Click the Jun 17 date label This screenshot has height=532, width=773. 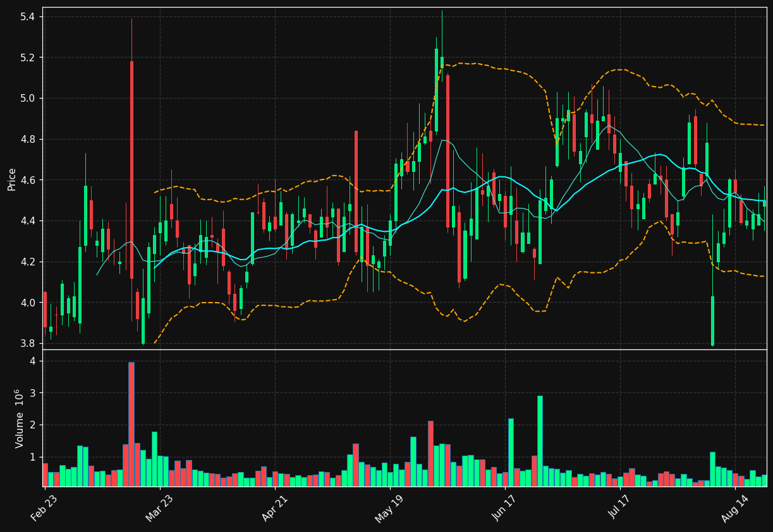click(505, 507)
